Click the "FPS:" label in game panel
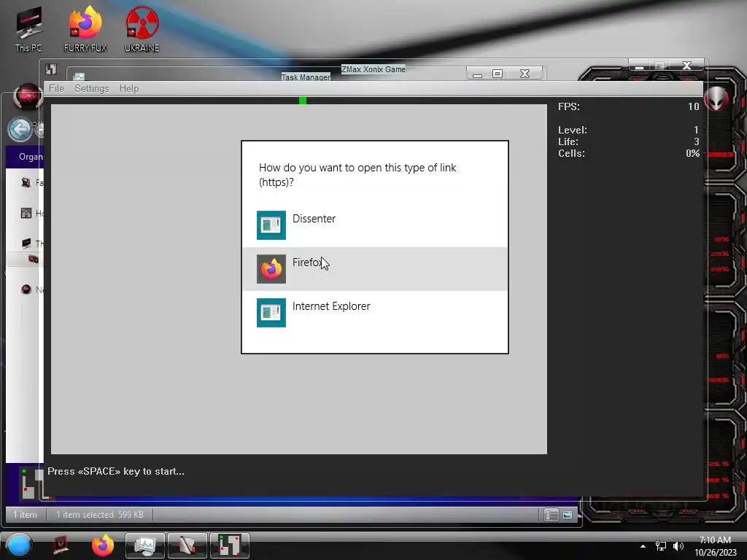747x560 pixels. tap(569, 106)
